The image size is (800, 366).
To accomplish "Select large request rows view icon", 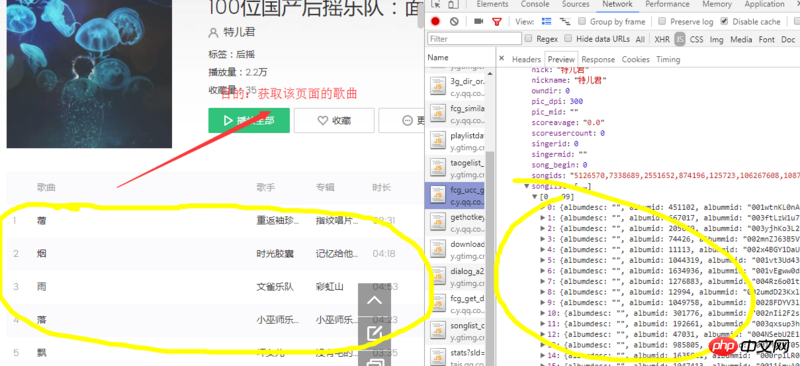I will [546, 21].
